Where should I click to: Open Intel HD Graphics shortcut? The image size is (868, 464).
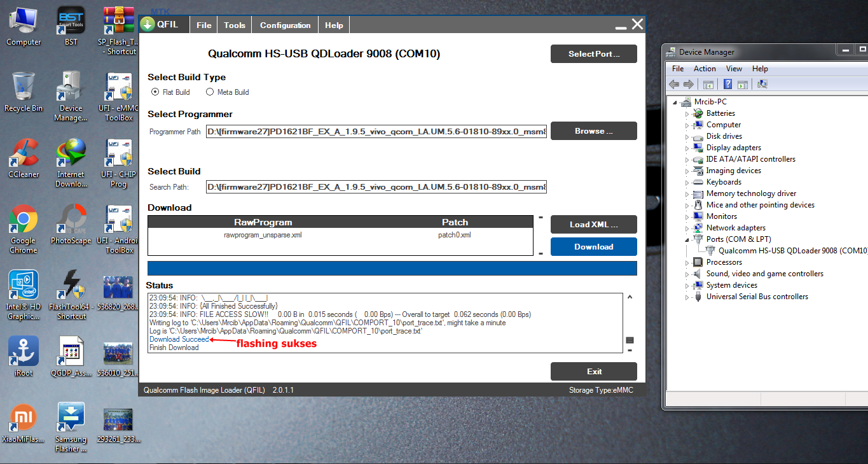pos(24,295)
